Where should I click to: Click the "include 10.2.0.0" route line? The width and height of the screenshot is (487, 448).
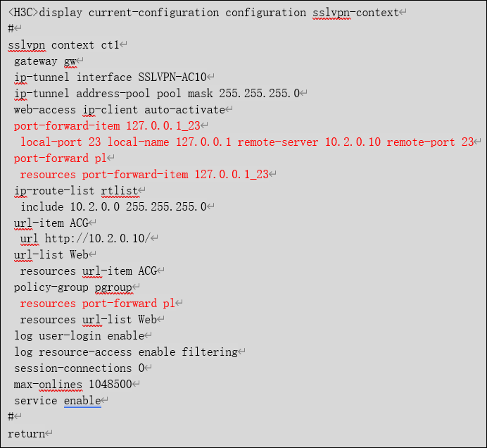coord(113,206)
